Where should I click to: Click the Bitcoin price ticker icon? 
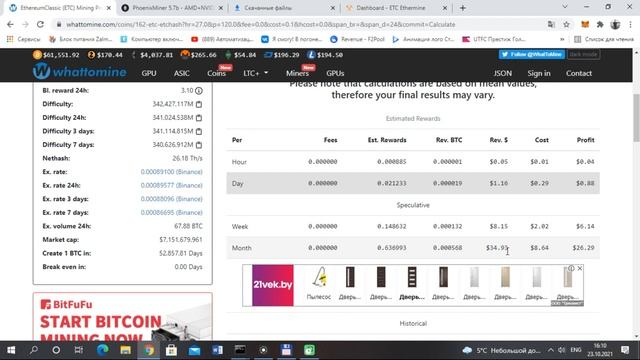pyautogui.click(x=37, y=55)
